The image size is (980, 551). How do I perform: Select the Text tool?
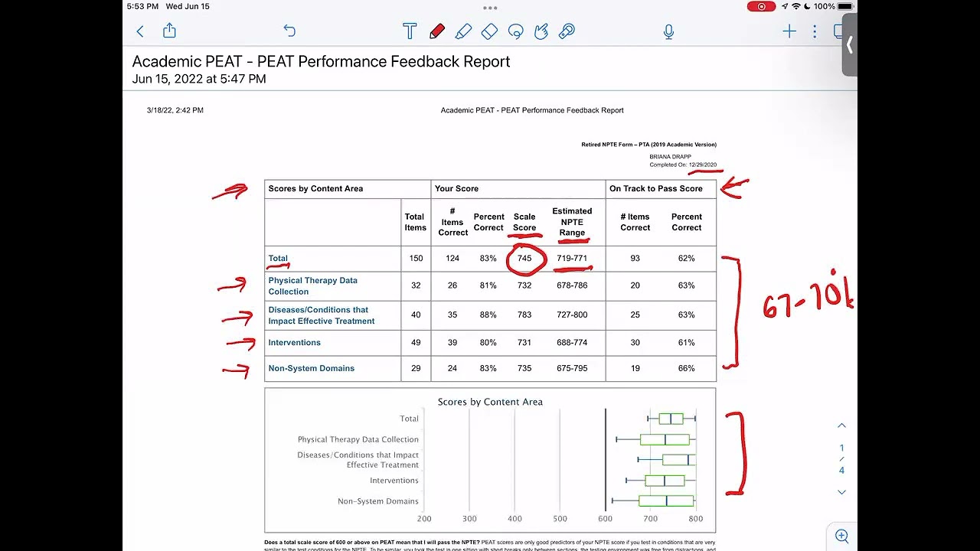[410, 31]
